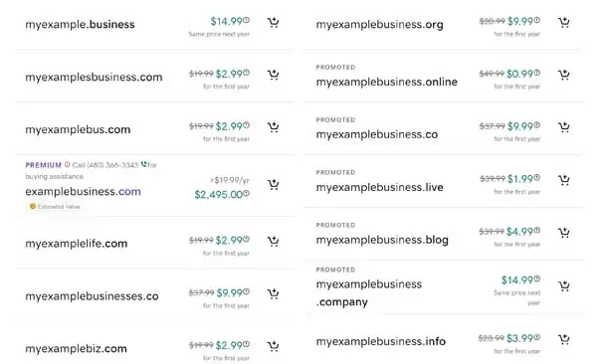Click the red PREMIUM info icon
The height and width of the screenshot is (364, 597).
[68, 164]
